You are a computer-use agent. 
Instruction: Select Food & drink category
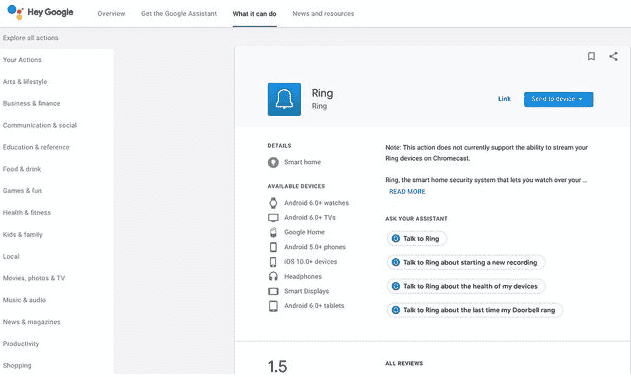(22, 169)
